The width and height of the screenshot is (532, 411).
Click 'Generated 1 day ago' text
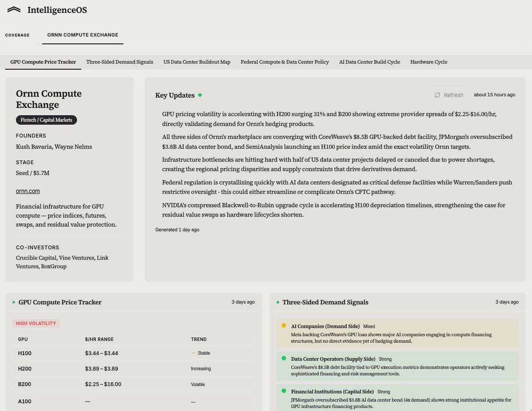(x=177, y=230)
